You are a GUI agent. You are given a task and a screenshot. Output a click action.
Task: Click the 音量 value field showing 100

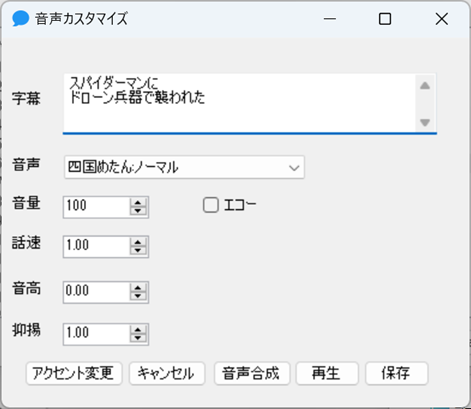[97, 207]
